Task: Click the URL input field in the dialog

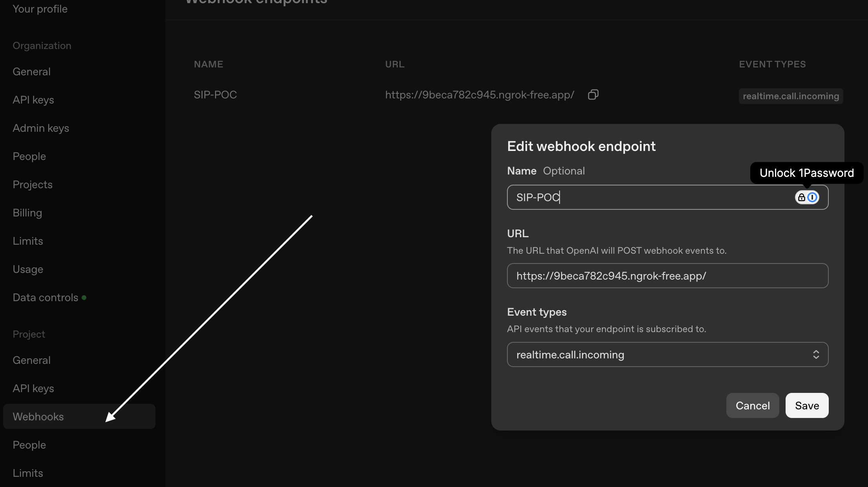Action: tap(667, 276)
